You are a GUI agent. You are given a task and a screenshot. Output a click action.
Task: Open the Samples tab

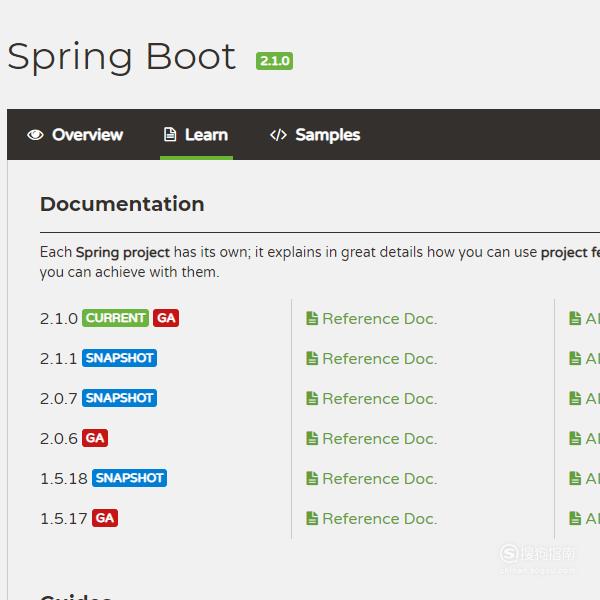tap(315, 135)
